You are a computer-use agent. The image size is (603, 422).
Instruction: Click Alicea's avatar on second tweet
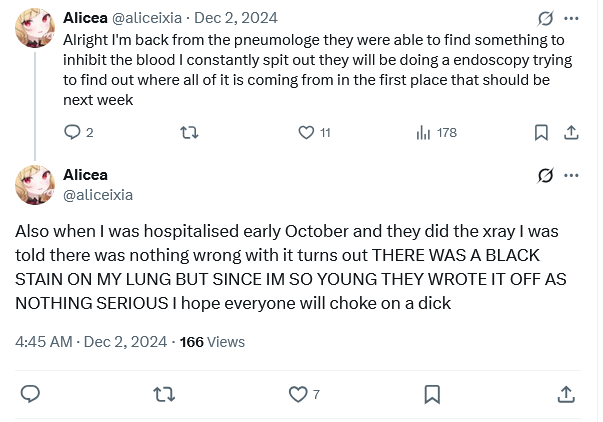[35, 185]
